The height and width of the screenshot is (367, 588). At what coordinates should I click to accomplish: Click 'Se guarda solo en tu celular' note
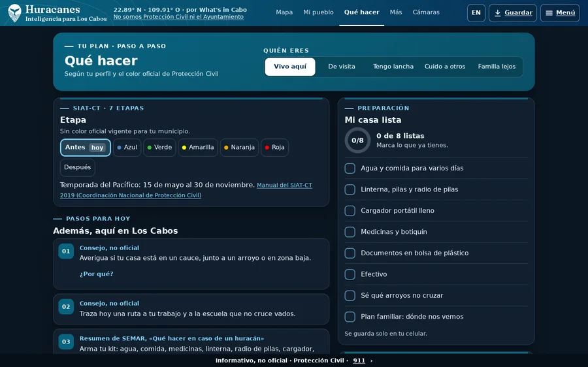coord(386,334)
